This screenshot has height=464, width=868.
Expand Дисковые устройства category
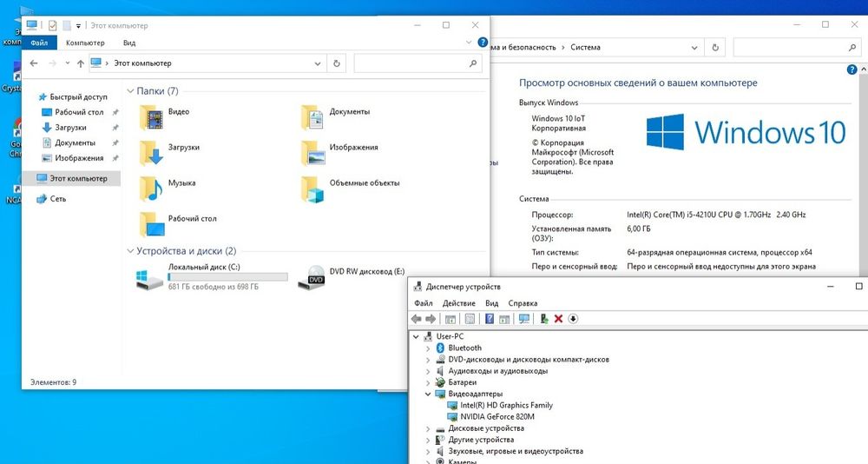428,429
